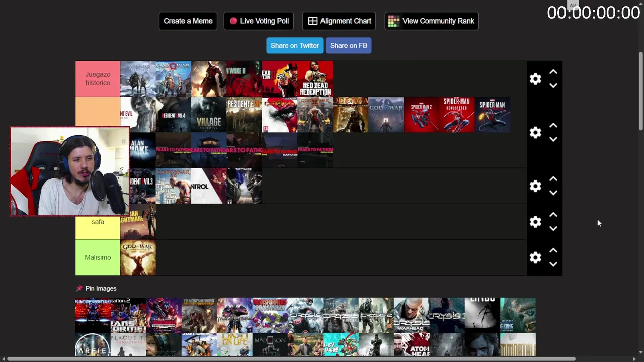Select Alan Wake II cover in top tier
The height and width of the screenshot is (362, 644).
pyautogui.click(x=244, y=79)
